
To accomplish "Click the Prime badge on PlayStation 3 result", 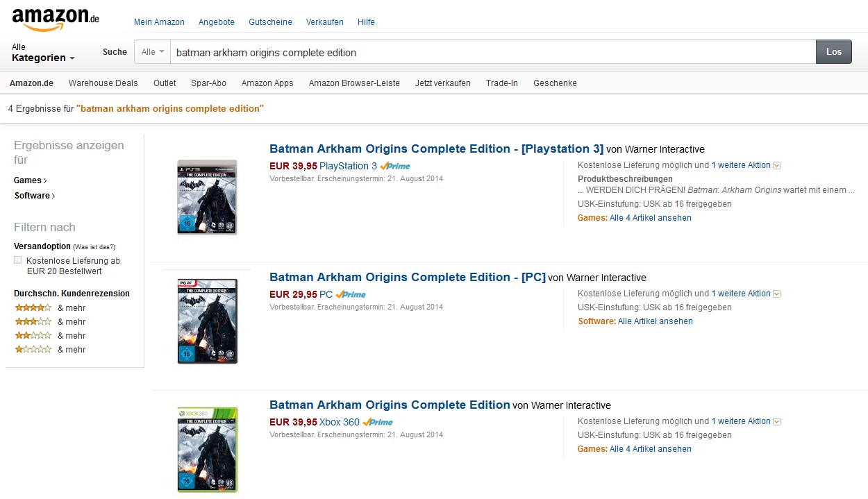I will tap(395, 166).
